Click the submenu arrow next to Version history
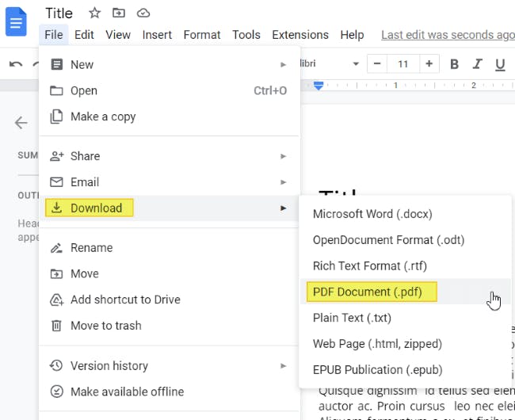 (283, 366)
